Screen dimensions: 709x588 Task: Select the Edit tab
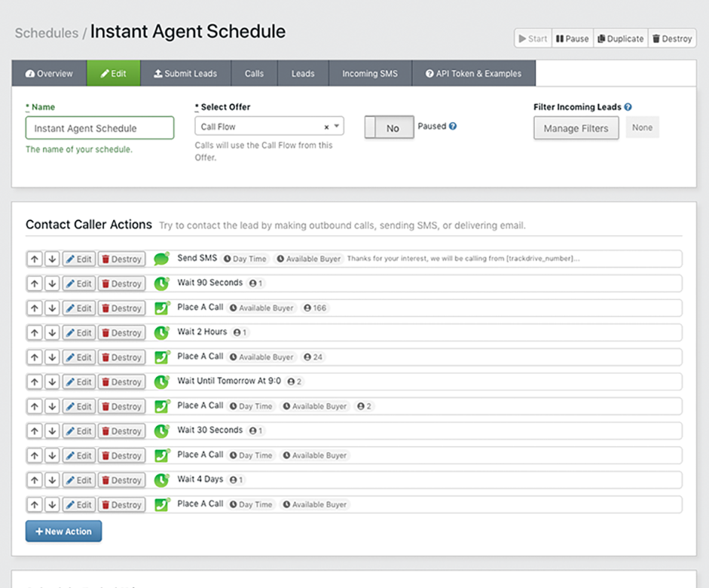point(114,73)
